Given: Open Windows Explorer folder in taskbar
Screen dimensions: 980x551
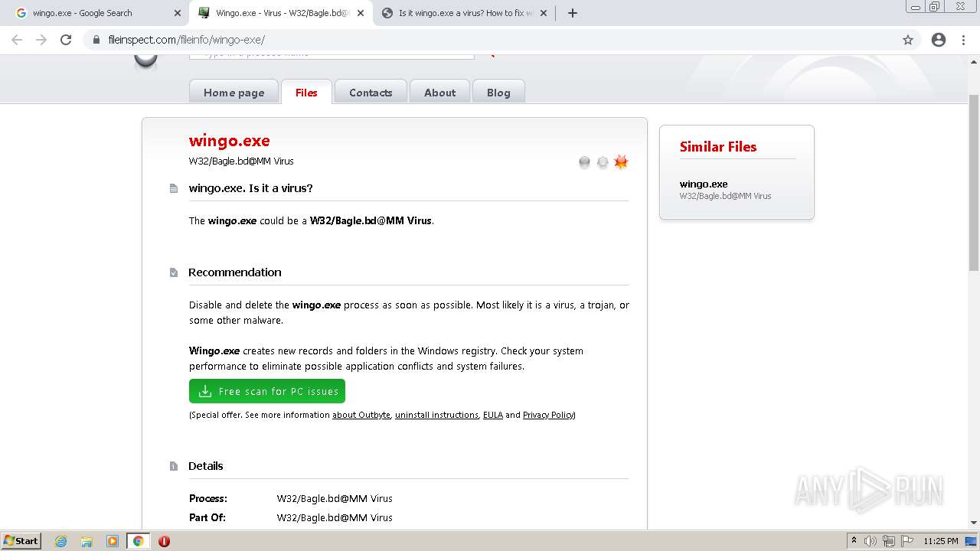Looking at the screenshot, I should (x=87, y=541).
